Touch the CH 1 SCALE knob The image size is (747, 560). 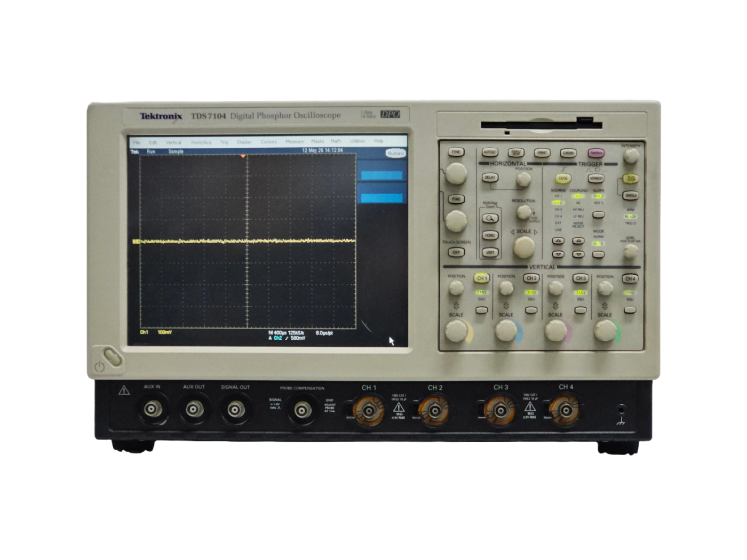[456, 331]
